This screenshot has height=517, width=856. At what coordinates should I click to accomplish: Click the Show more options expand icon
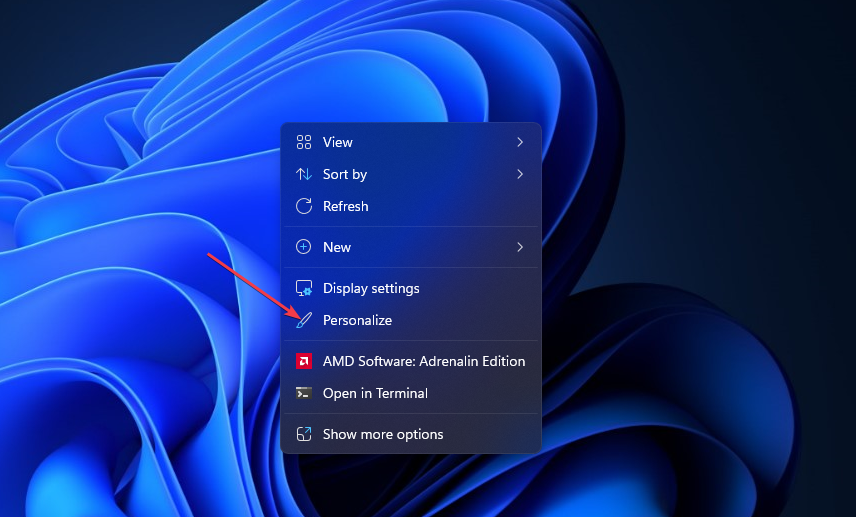pos(304,434)
